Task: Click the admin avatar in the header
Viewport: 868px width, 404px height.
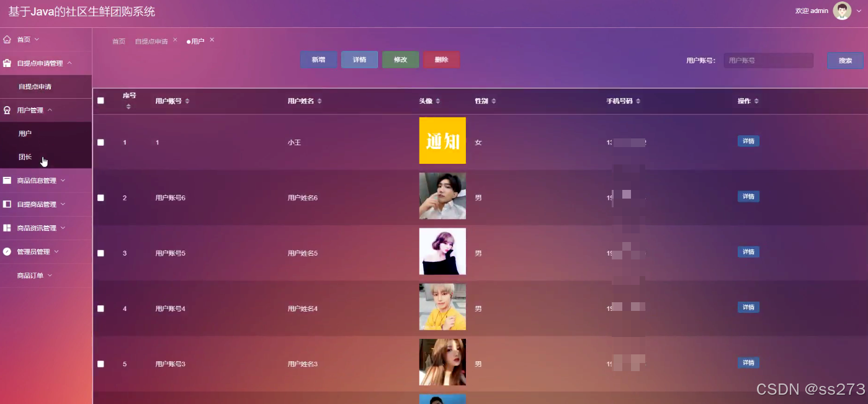Action: click(842, 11)
